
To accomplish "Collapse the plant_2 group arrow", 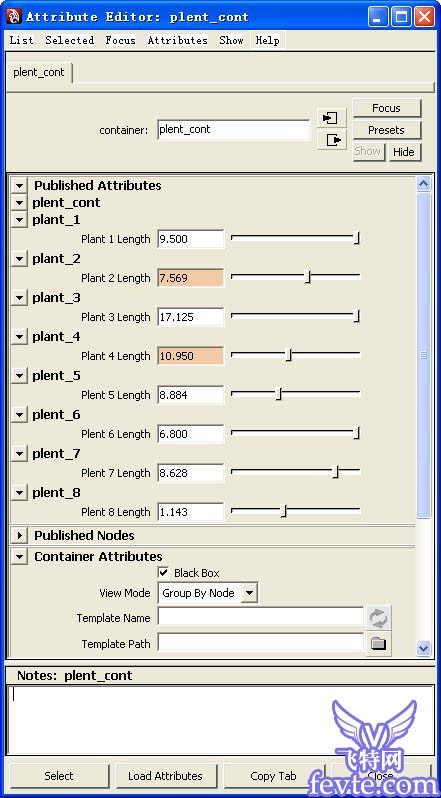I will pyautogui.click(x=19, y=259).
